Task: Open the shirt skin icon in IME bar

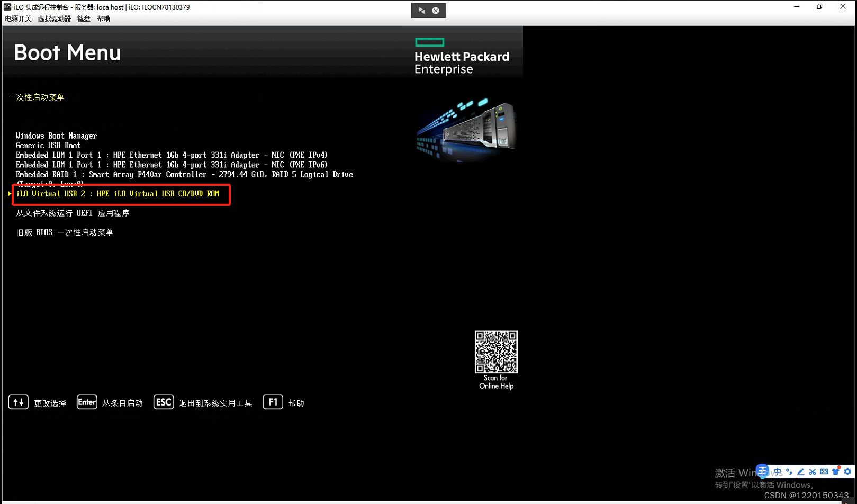Action: click(836, 471)
